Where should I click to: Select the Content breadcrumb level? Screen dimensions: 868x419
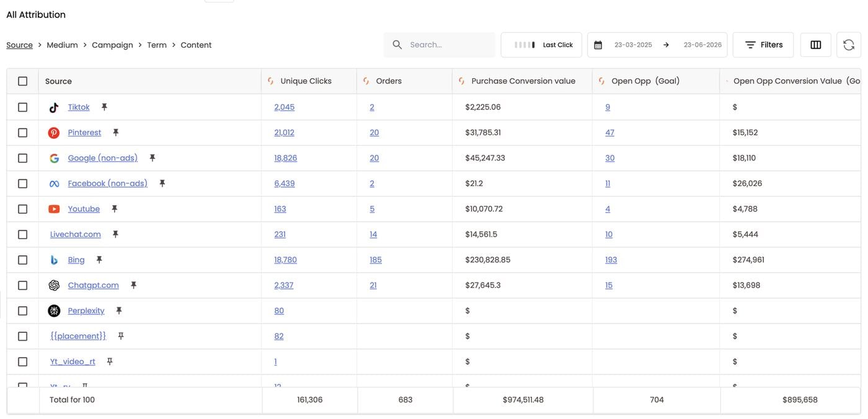pos(196,45)
